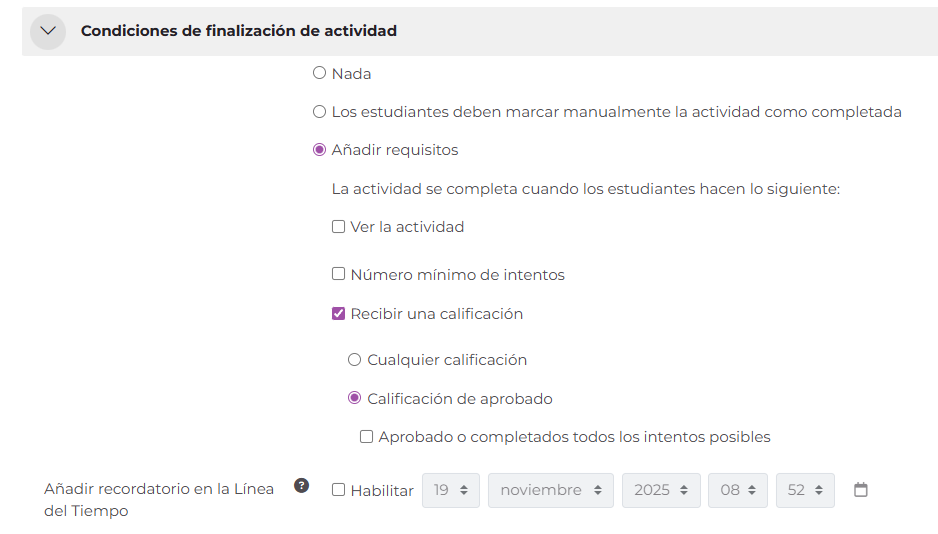The image size is (938, 534).
Task: Open the hour dropdown showing 08
Action: click(x=738, y=490)
